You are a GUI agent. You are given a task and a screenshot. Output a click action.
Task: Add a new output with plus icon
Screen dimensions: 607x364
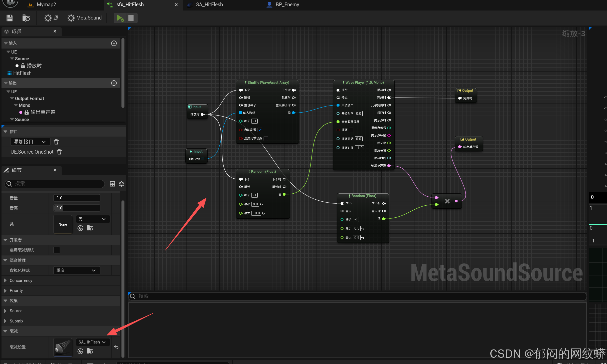coord(114,83)
